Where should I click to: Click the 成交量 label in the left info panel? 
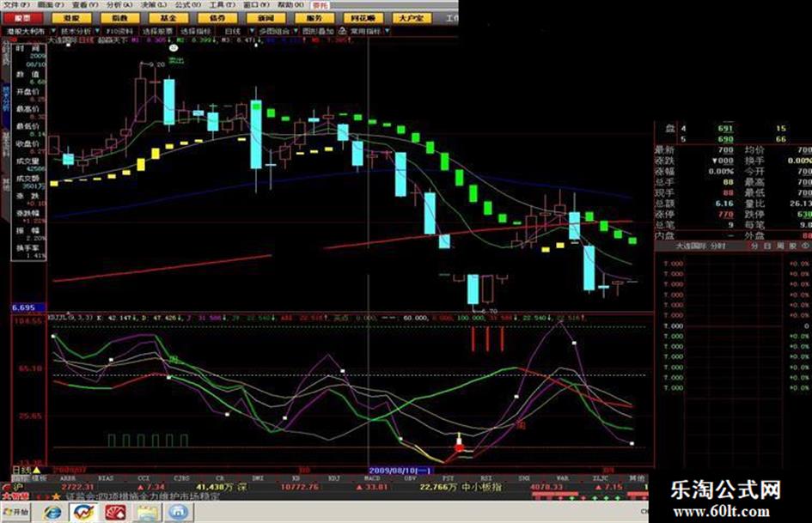[28, 161]
